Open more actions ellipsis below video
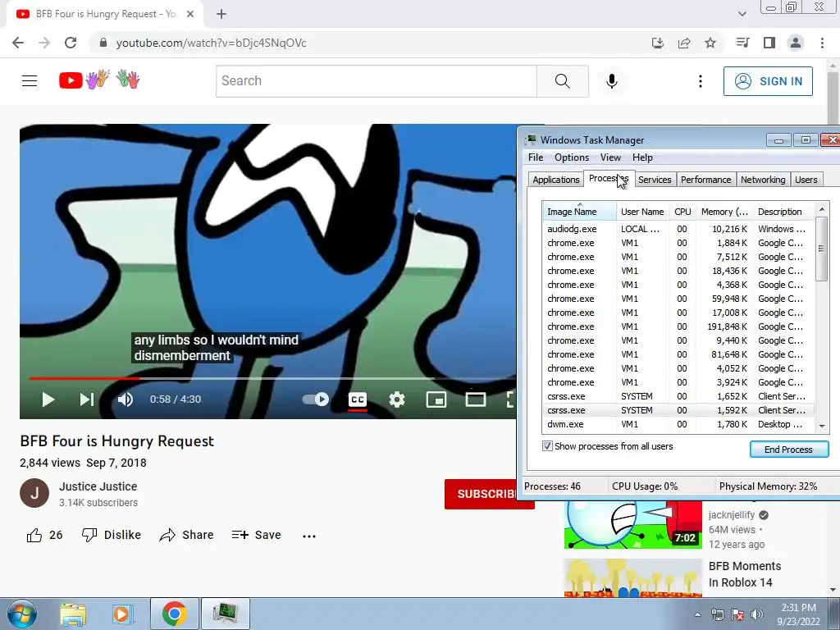 (309, 536)
